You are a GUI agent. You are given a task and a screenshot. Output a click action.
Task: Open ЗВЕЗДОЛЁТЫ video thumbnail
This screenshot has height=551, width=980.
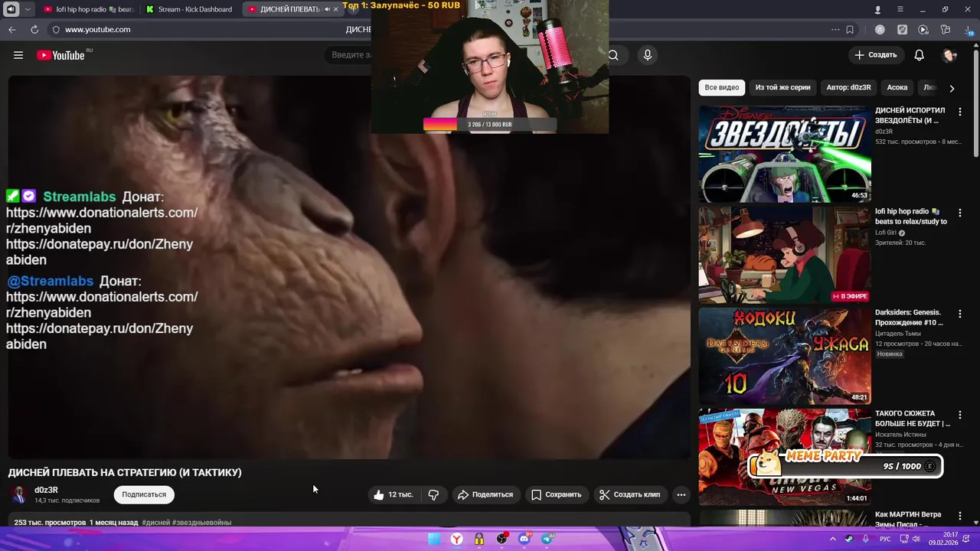(x=785, y=154)
